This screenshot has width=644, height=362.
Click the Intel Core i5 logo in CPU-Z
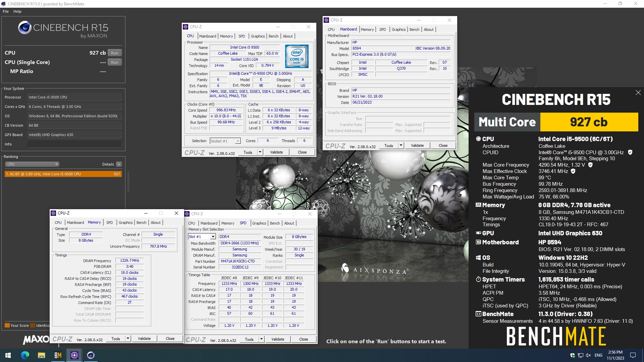pos(297,56)
